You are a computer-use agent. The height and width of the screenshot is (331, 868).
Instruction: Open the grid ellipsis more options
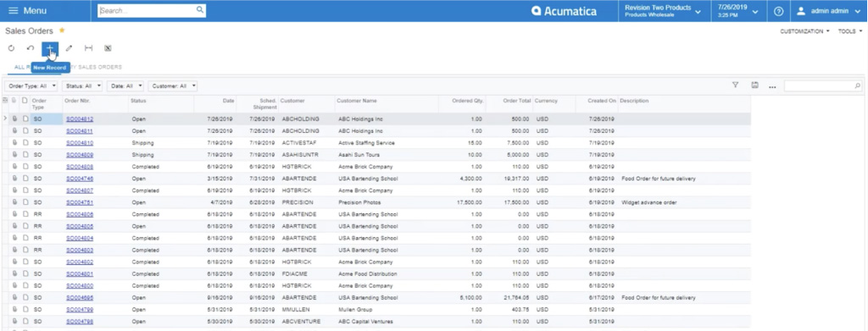772,86
